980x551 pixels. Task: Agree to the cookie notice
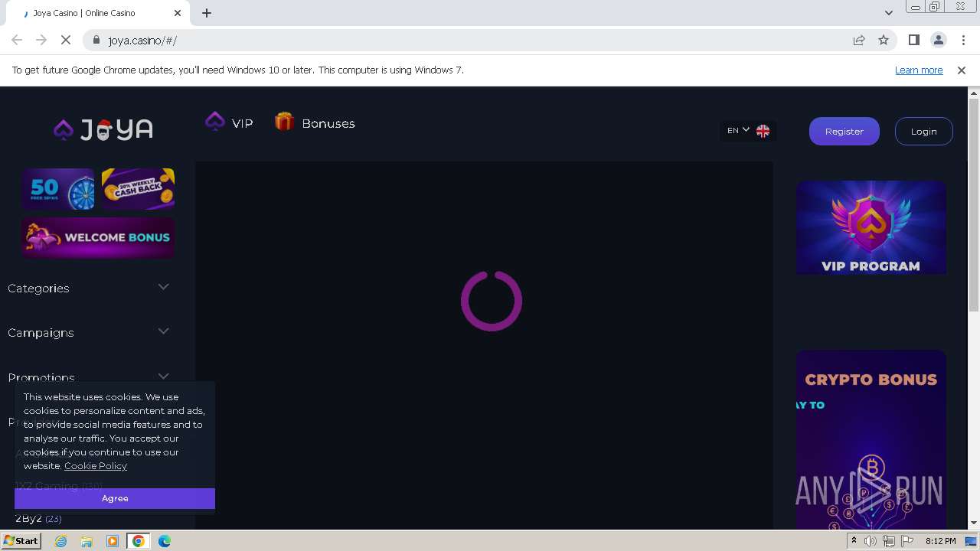click(x=115, y=498)
